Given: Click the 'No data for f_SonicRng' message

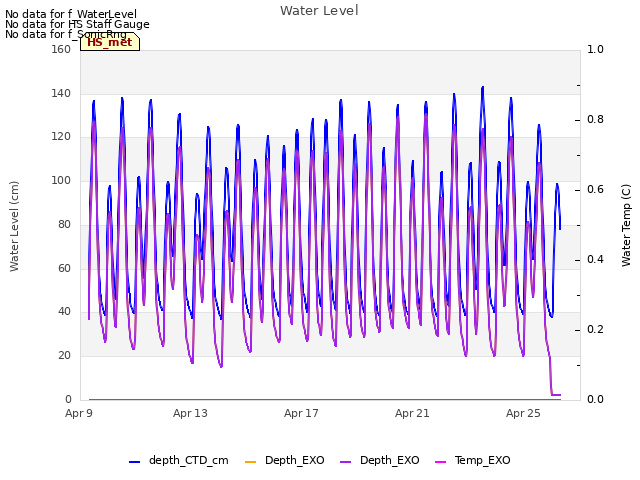Looking at the screenshot, I should click(x=66, y=34).
